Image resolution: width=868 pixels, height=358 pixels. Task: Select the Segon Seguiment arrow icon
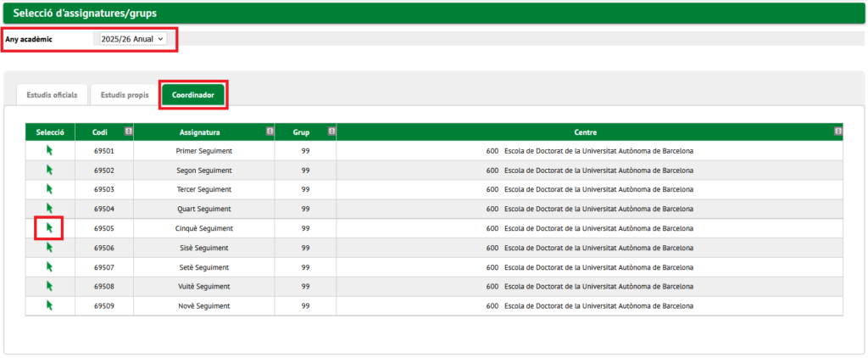[49, 170]
